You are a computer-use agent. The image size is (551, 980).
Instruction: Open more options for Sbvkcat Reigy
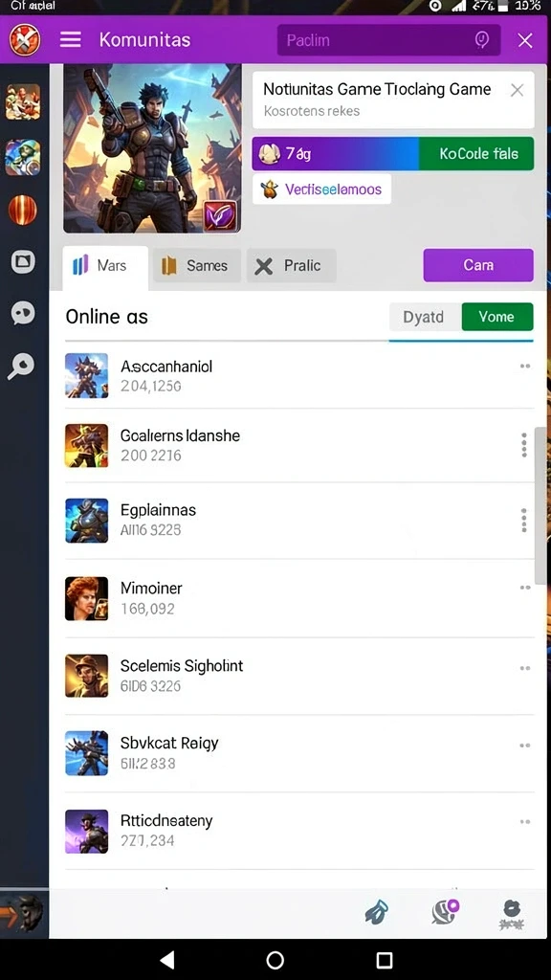(x=525, y=746)
